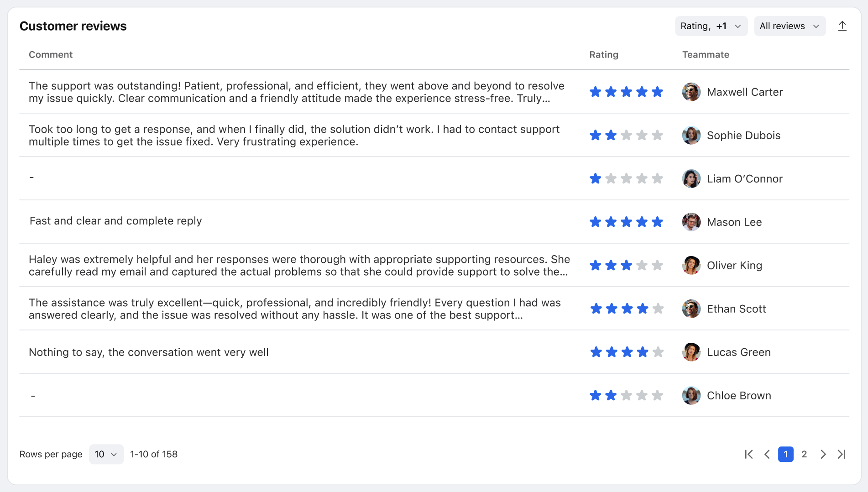Screen dimensions: 868x492
Task: Open Ethan Scott's teammate name
Action: pyautogui.click(x=736, y=309)
